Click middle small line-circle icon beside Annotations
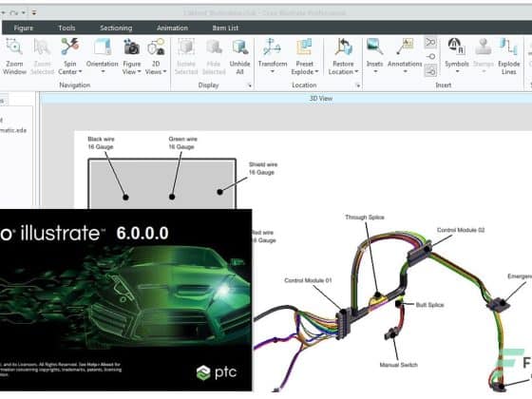Screen dimensions: 532x399 (430, 57)
